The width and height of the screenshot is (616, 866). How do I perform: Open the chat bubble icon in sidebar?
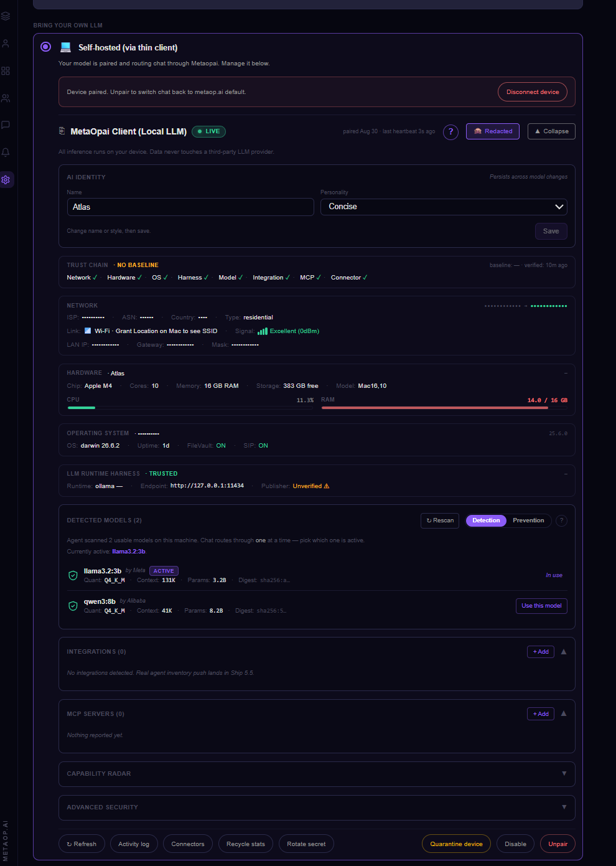6,125
